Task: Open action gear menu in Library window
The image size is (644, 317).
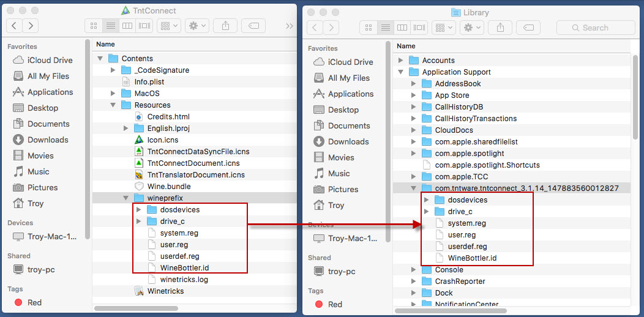Action: [472, 28]
